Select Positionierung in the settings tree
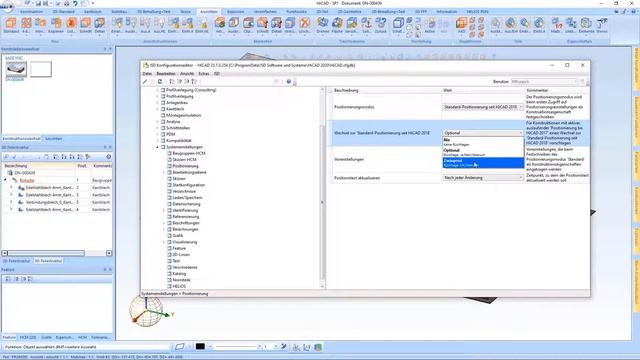Image resolution: width=640 pixels, height=360 pixels. tap(185, 166)
